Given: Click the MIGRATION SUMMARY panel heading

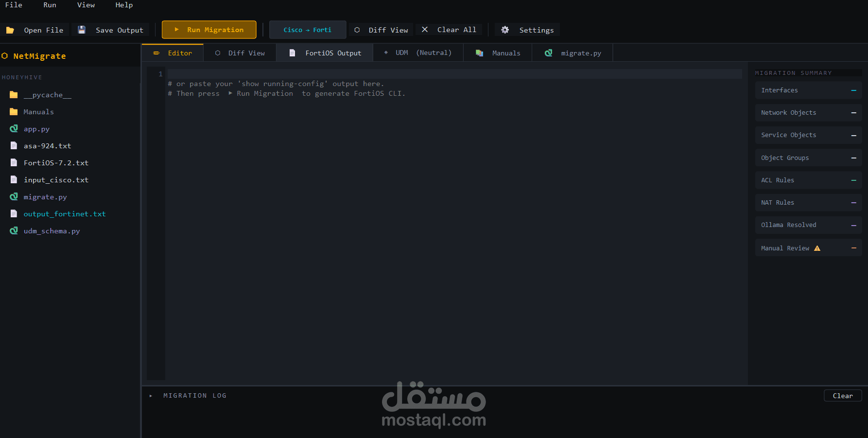Looking at the screenshot, I should (793, 73).
